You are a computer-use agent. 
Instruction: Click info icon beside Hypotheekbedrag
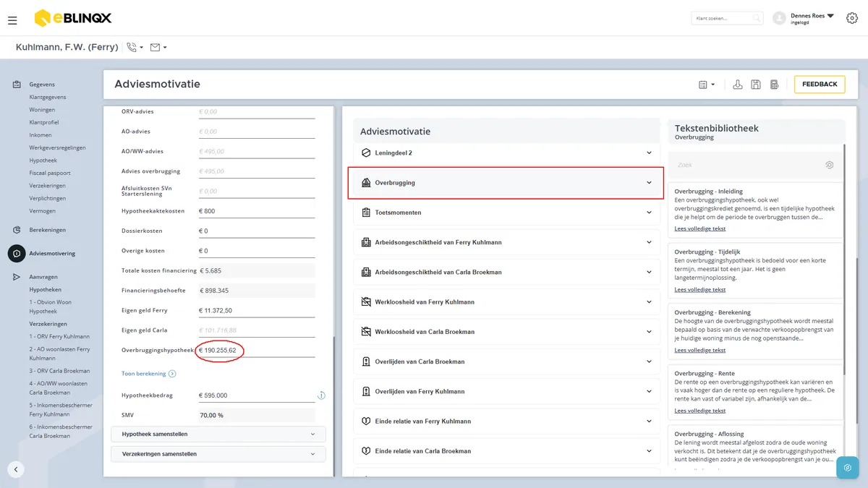[x=321, y=395]
